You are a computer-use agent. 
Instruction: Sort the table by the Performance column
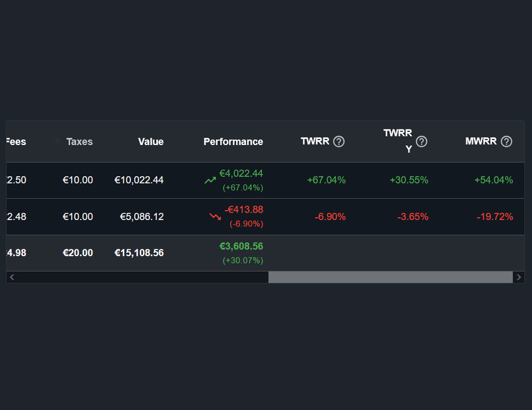[x=233, y=141]
